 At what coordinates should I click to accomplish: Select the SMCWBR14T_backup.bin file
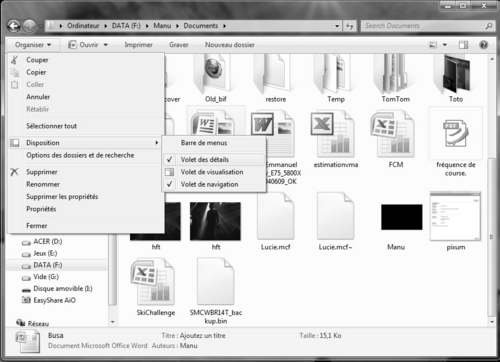pyautogui.click(x=216, y=291)
